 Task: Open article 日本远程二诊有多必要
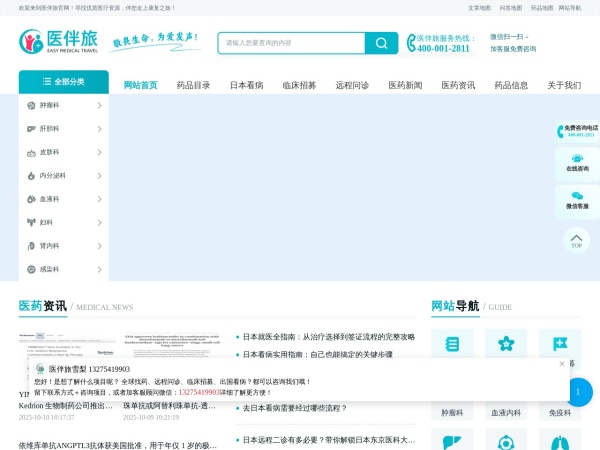click(x=329, y=440)
